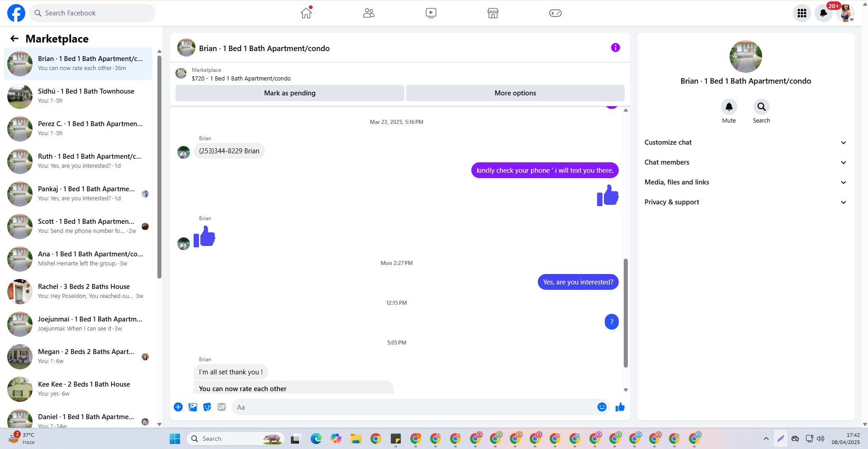The image size is (868, 449).
Task: Choose a sticker icon in composer
Action: coord(207,407)
